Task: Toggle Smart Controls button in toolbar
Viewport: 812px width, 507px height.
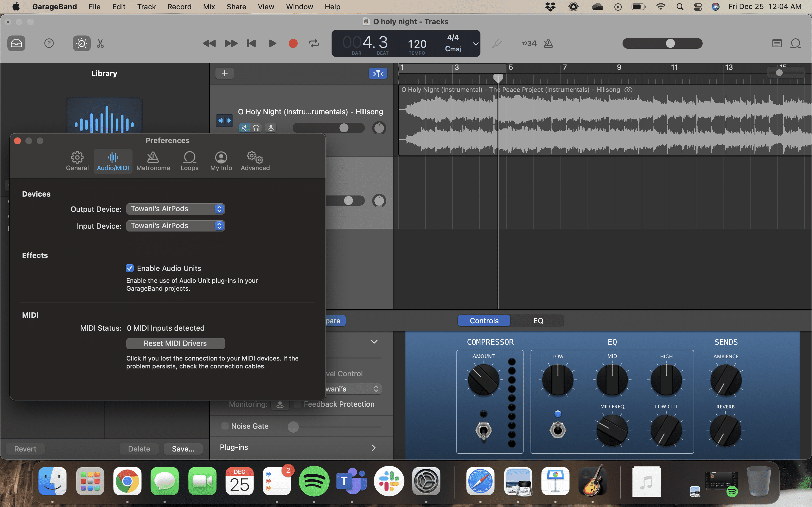Action: (81, 43)
